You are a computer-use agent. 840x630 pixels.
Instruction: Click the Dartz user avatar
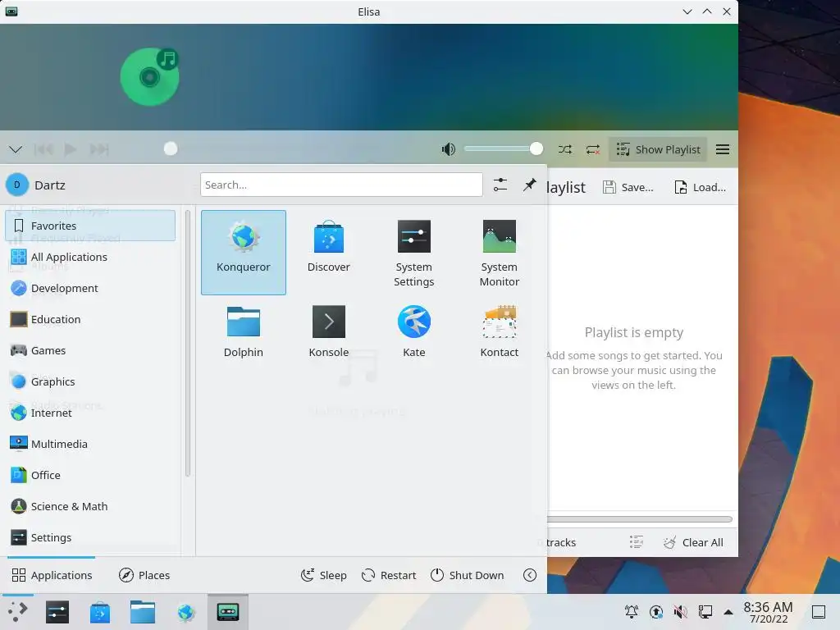pos(16,185)
